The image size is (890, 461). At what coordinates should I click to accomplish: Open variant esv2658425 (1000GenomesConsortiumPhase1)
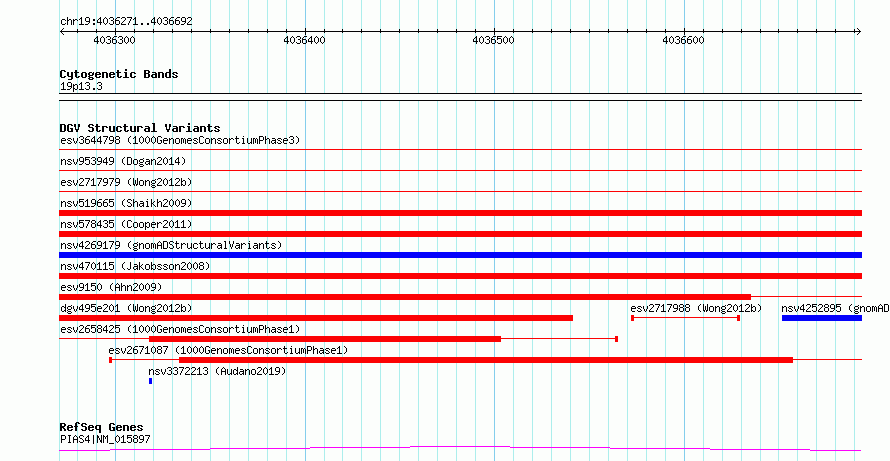(x=180, y=329)
